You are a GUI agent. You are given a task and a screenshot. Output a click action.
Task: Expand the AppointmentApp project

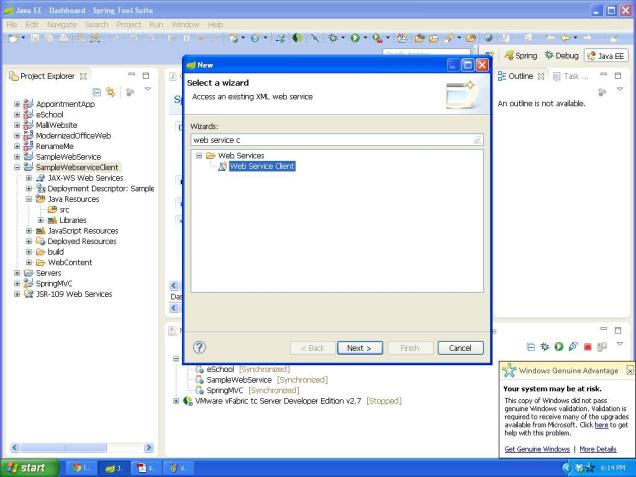click(x=17, y=104)
